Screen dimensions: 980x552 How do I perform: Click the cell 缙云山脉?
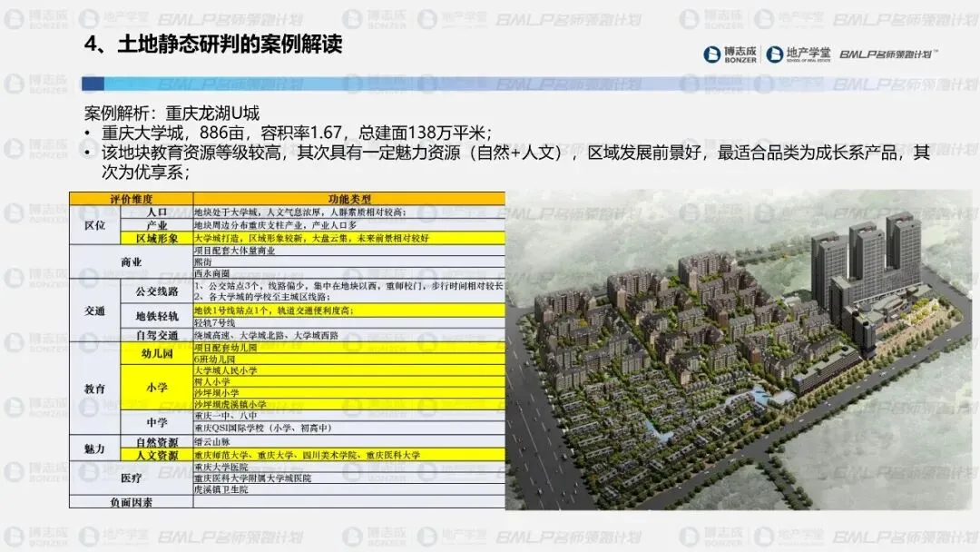coord(349,442)
